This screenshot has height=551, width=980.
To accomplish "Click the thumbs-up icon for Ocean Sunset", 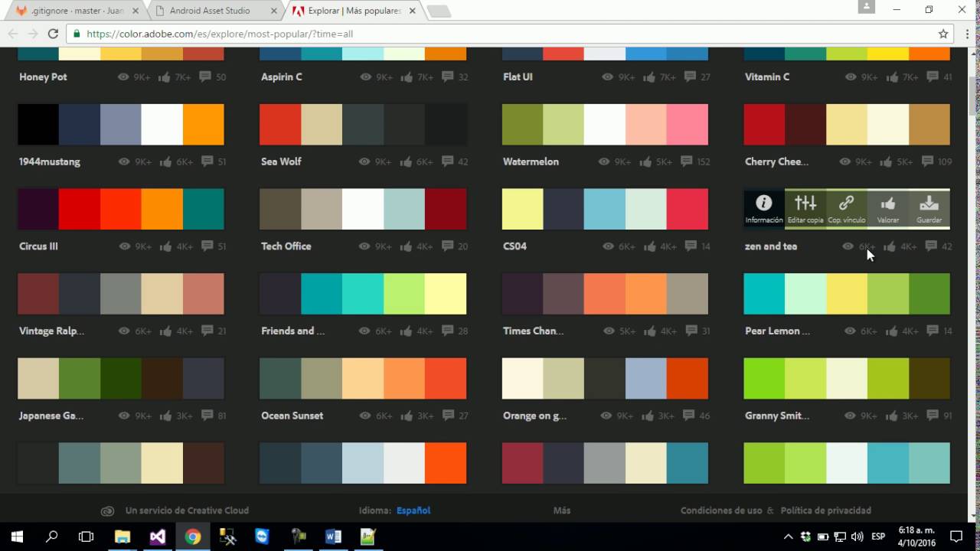I will click(407, 416).
